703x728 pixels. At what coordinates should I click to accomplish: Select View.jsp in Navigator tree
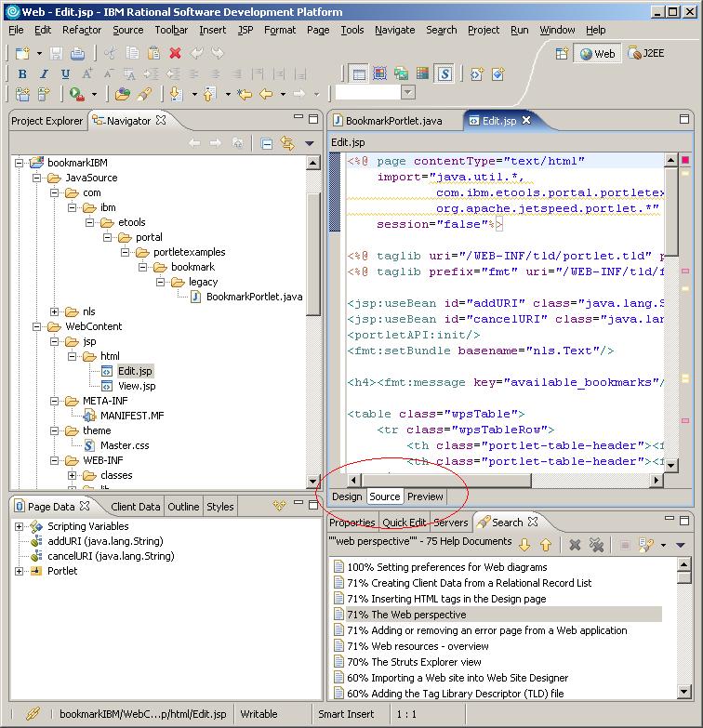[136, 386]
